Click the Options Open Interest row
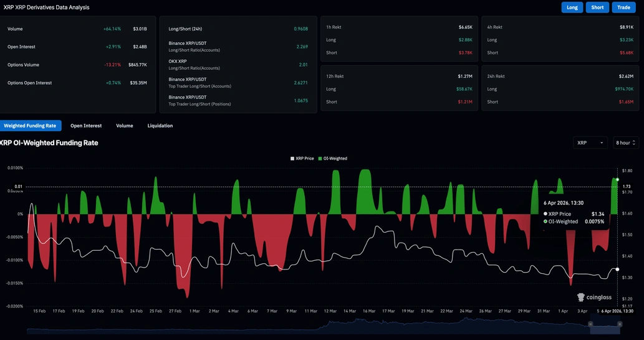This screenshot has width=644, height=340. [x=77, y=82]
